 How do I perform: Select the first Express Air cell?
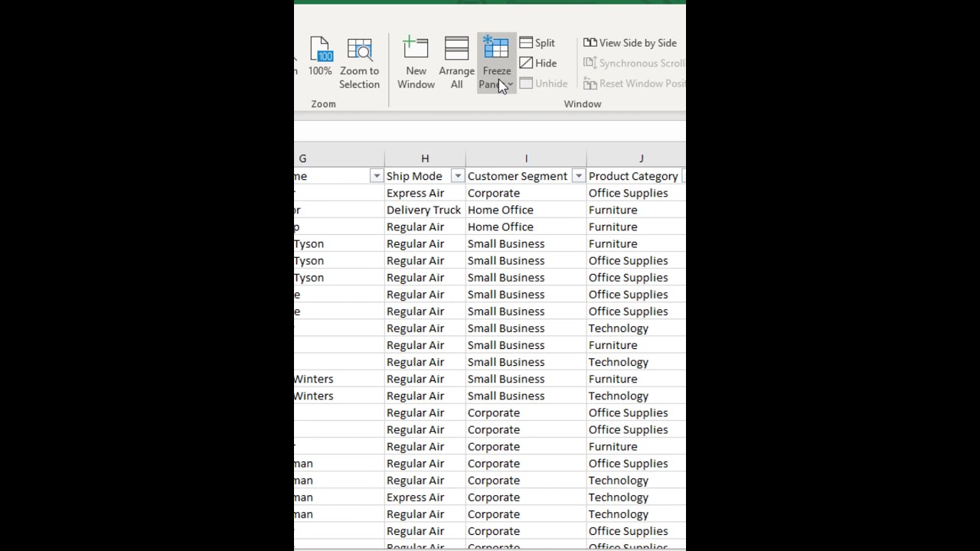point(425,193)
